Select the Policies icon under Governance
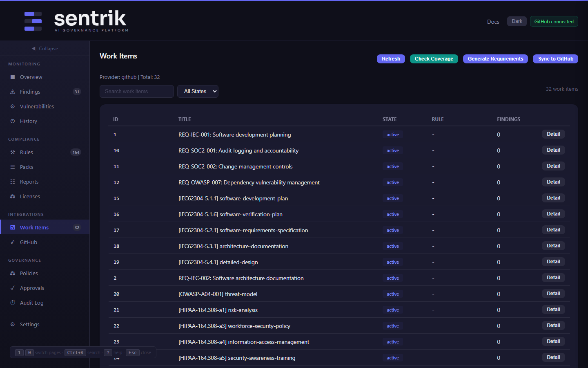Screen dimensions: 588x368 tap(12, 273)
